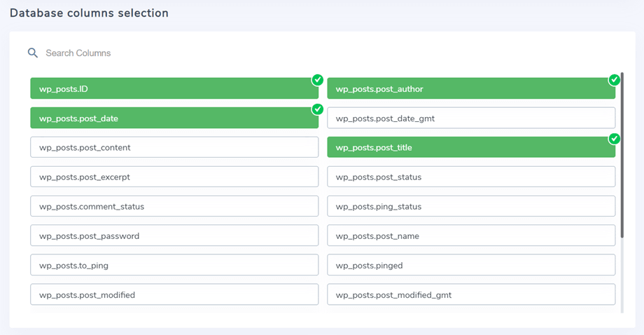Click the checkmark badge on wp_posts.post_author
This screenshot has width=644, height=335.
(614, 80)
